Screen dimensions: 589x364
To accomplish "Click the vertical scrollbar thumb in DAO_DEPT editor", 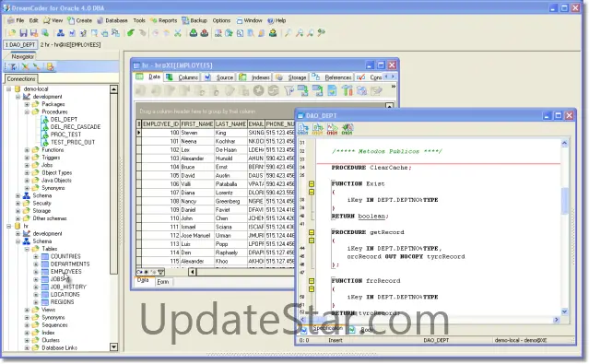I will pyautogui.click(x=564, y=201).
